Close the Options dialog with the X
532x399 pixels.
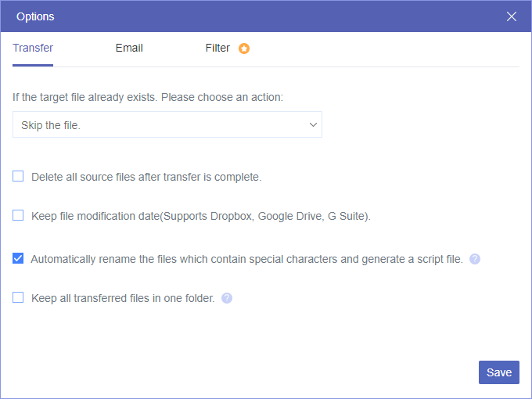(512, 16)
